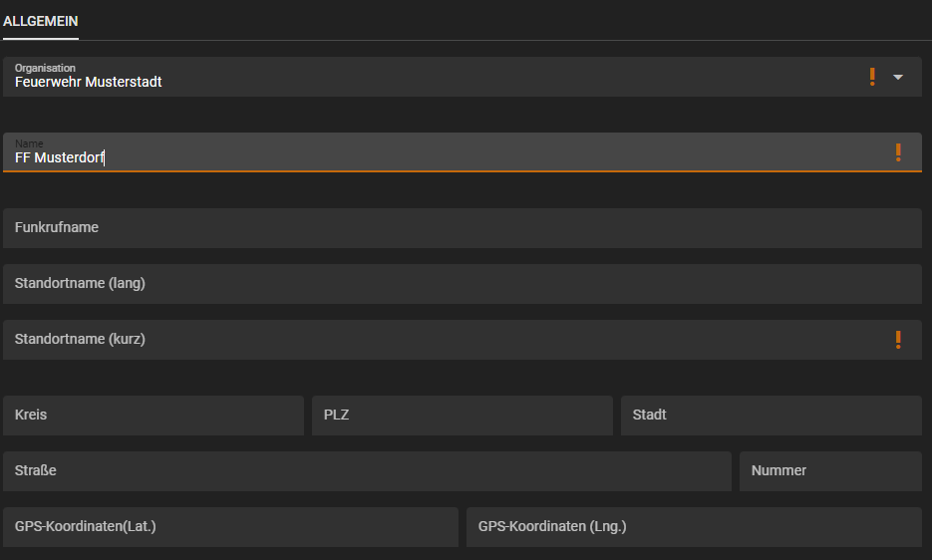The image size is (932, 560).
Task: Click the small Name floating label
Action: tap(29, 143)
